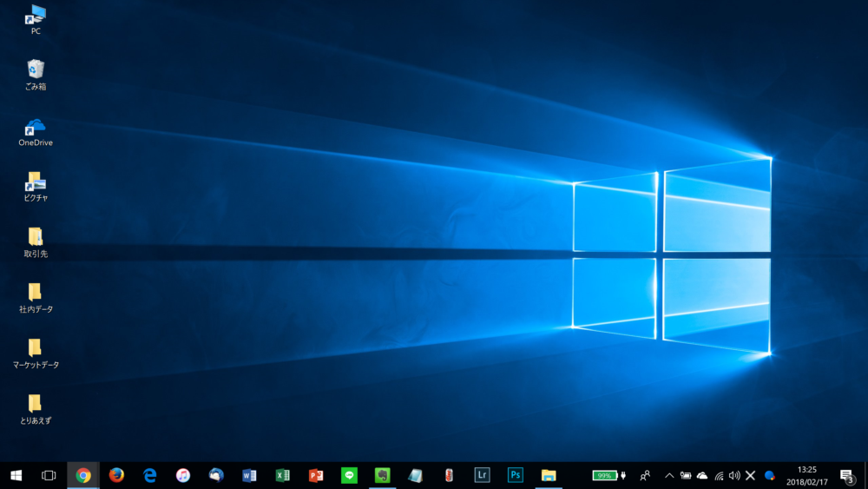This screenshot has height=489, width=868.
Task: Open File Explorer from the taskbar
Action: pyautogui.click(x=549, y=475)
